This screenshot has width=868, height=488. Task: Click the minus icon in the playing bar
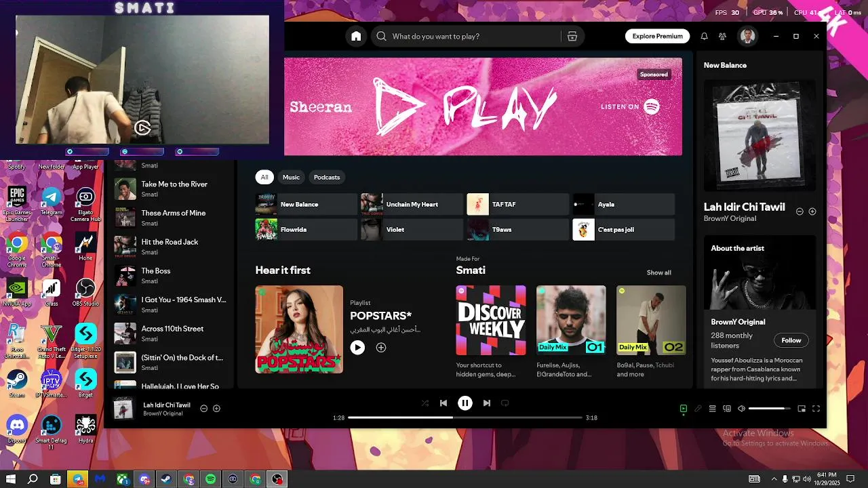[203, 409]
